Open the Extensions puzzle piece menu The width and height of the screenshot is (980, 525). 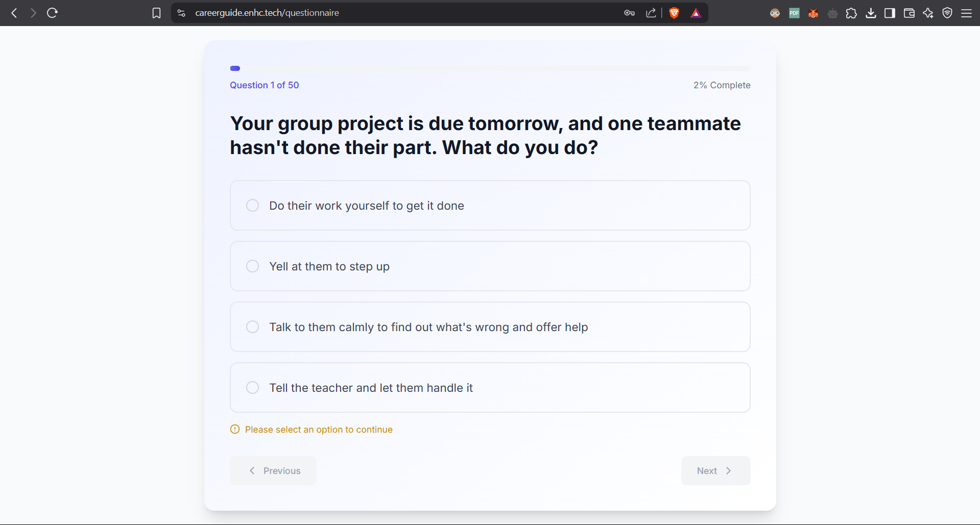(851, 13)
